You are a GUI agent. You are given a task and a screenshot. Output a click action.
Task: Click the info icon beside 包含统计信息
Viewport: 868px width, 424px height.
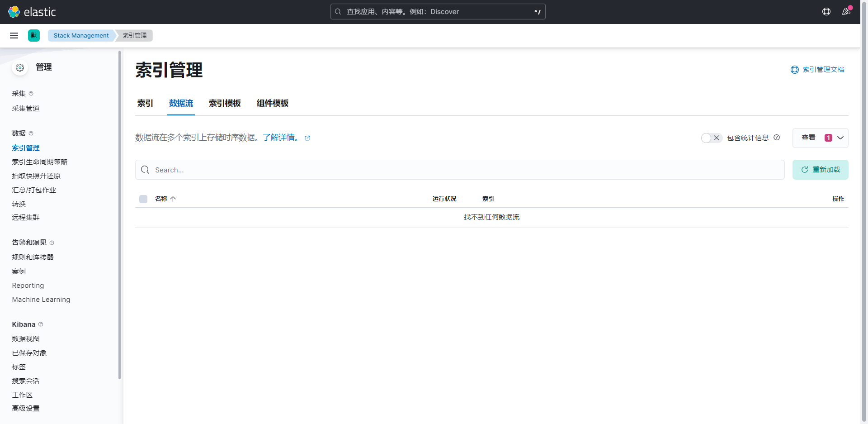point(777,138)
